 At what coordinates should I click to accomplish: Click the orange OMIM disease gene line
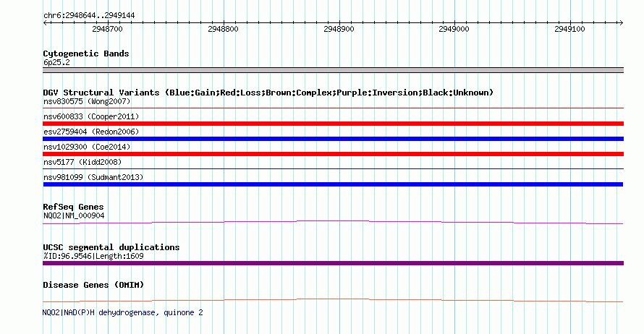click(333, 300)
